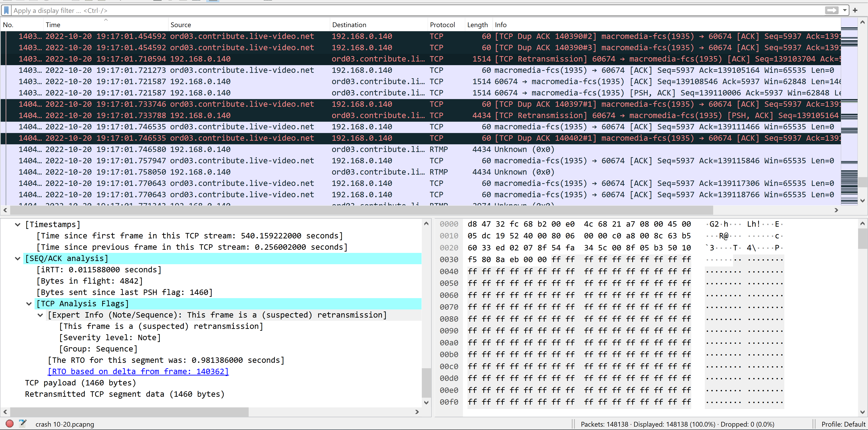Open the display filter history dropdown
868x430 pixels.
coord(845,10)
